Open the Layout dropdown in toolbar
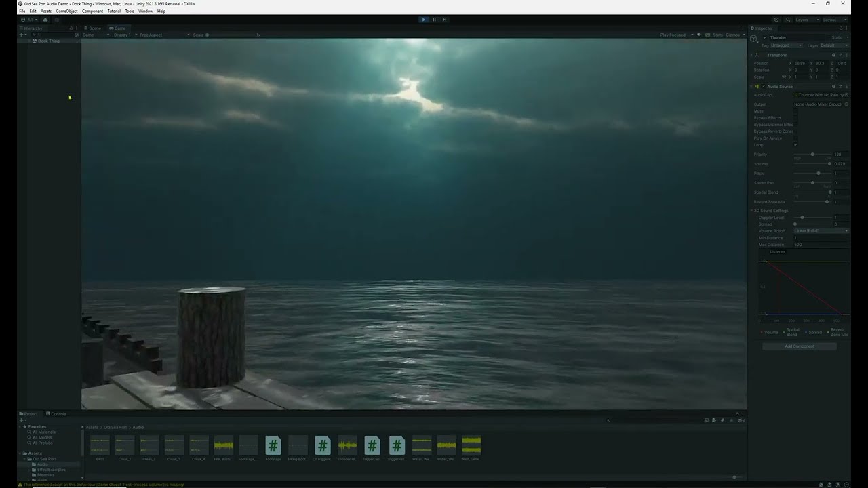 point(833,20)
